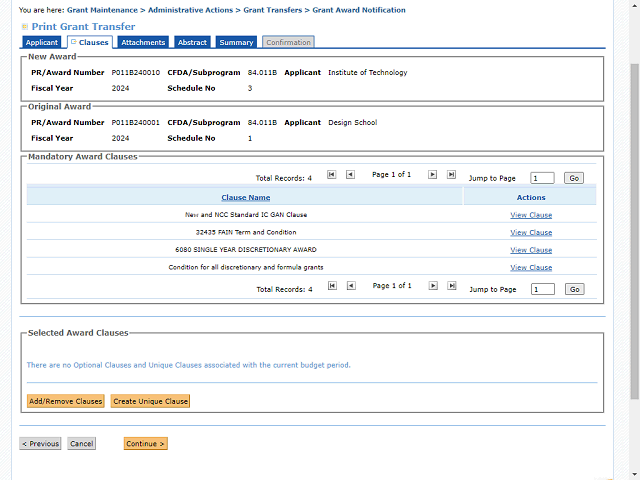
Task: Jump to last page in lower pagination bar
Action: (451, 286)
